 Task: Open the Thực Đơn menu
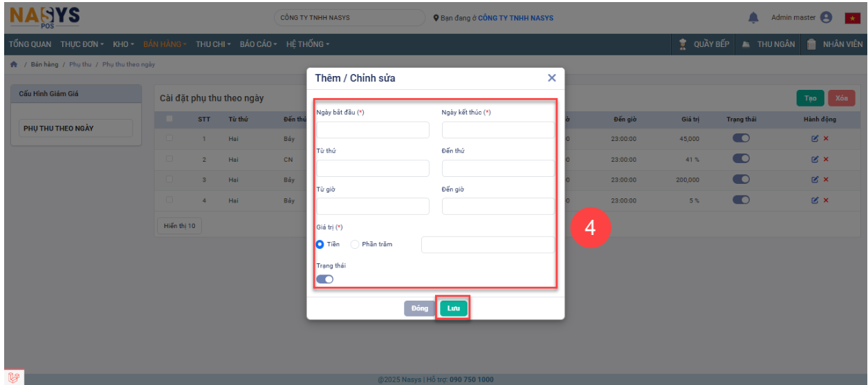tap(81, 44)
